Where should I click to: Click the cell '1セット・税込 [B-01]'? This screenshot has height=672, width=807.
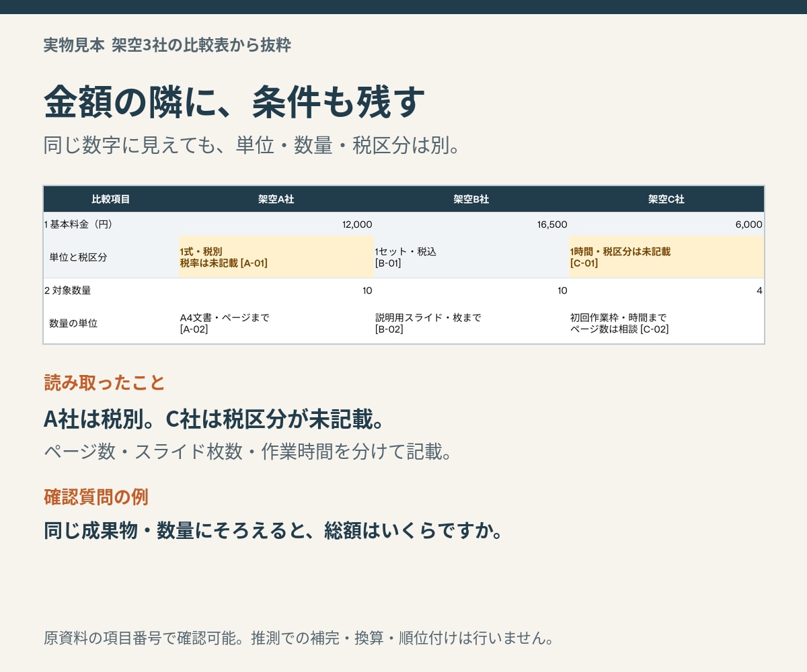tap(471, 257)
